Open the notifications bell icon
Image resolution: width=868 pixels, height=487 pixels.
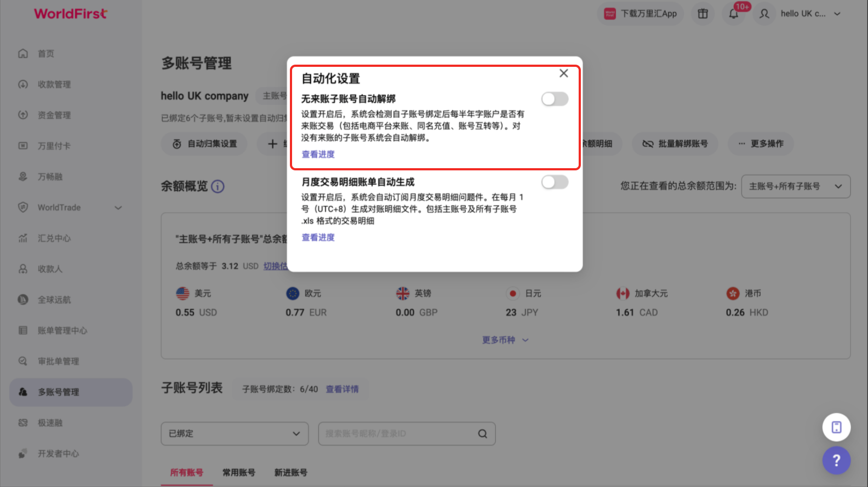(734, 14)
